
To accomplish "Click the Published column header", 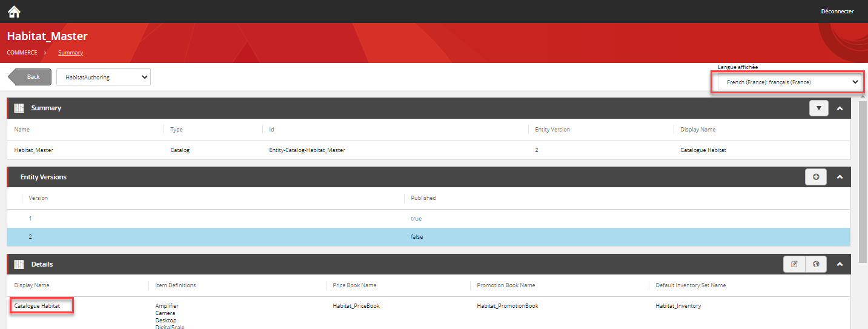I will 423,198.
